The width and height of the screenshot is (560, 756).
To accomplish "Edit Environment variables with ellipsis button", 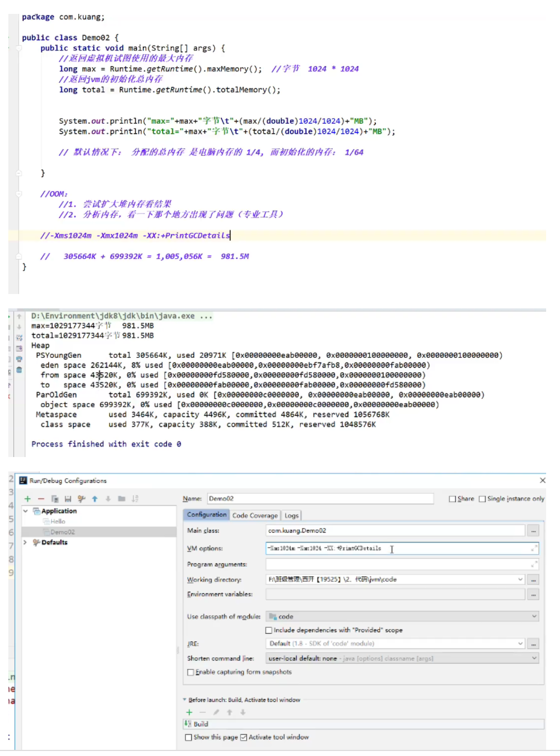I will [533, 595].
